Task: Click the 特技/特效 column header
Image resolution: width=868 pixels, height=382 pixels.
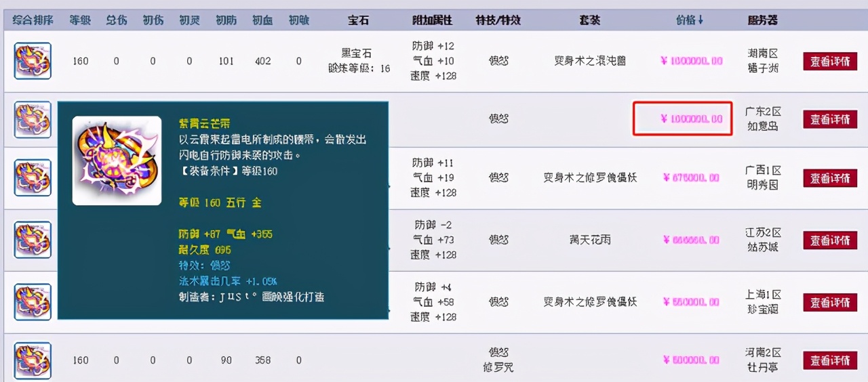Action: coord(498,20)
